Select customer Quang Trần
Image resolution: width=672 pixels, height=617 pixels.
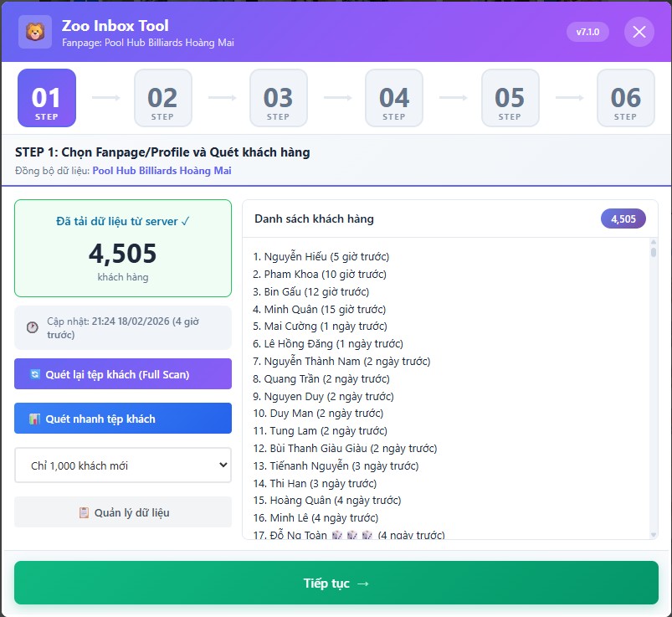(x=321, y=379)
